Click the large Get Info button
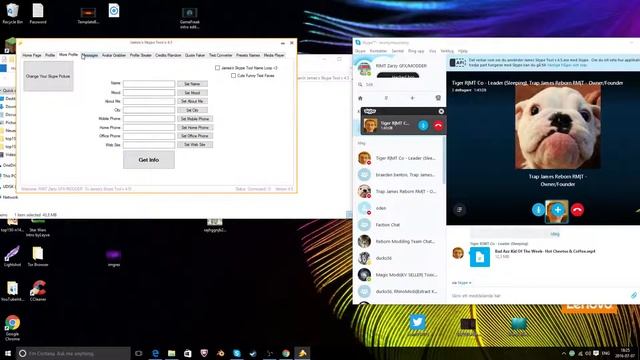640x360 pixels. 149,160
